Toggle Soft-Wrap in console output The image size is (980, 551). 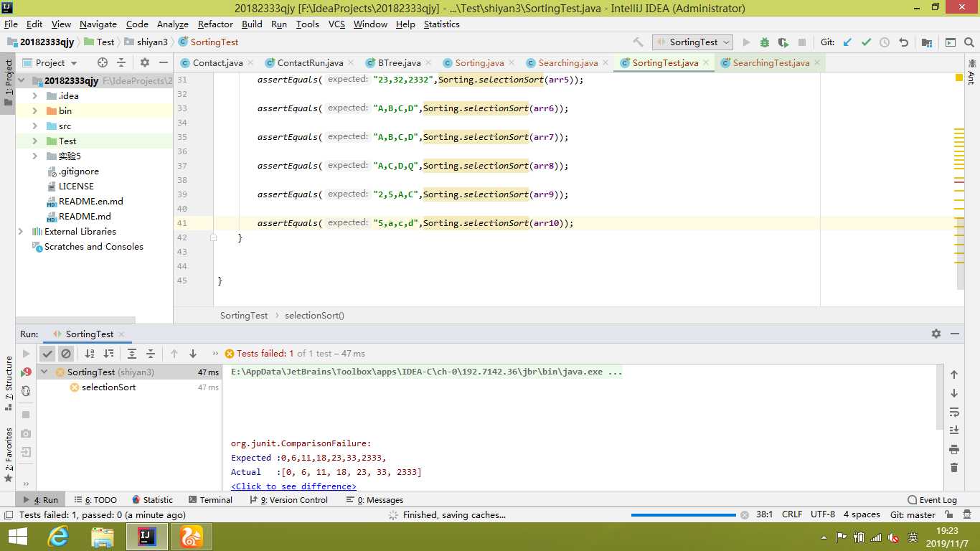point(954,412)
